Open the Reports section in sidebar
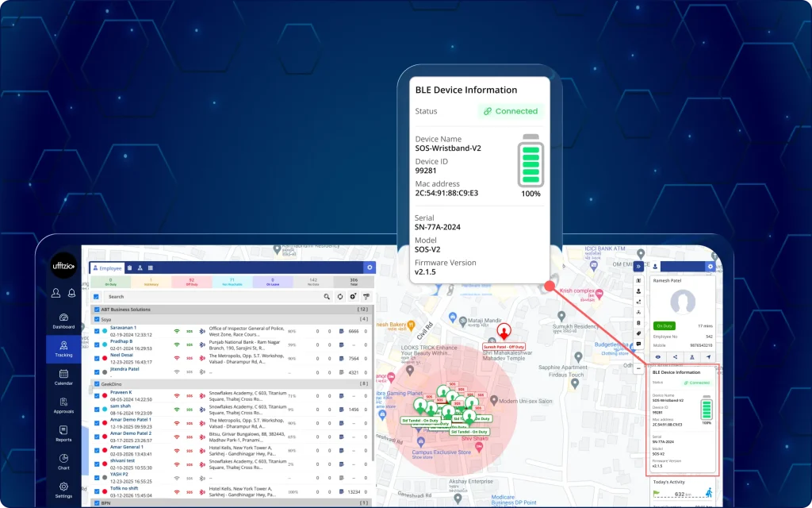The image size is (812, 508). tap(63, 434)
